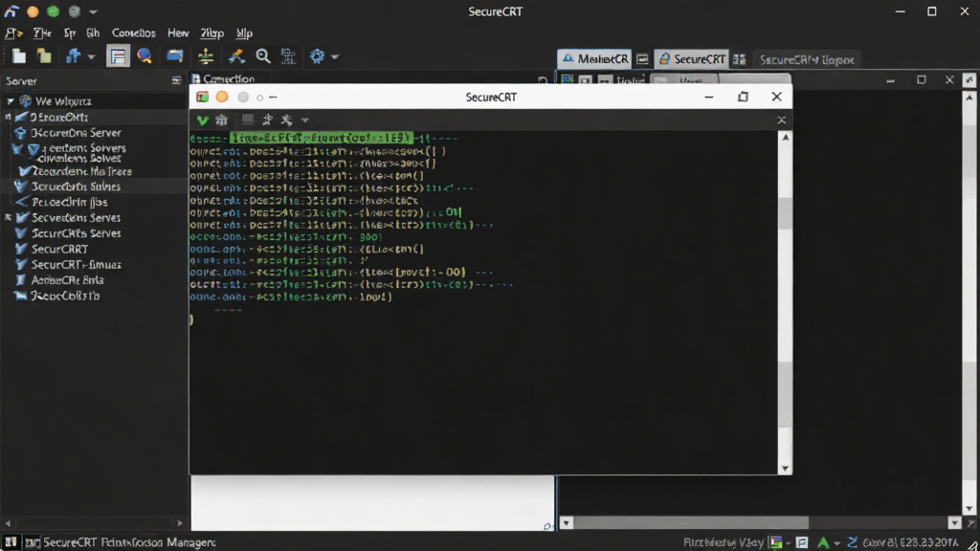Click the green A icon in status bar
The height and width of the screenshot is (551, 980).
(x=823, y=542)
